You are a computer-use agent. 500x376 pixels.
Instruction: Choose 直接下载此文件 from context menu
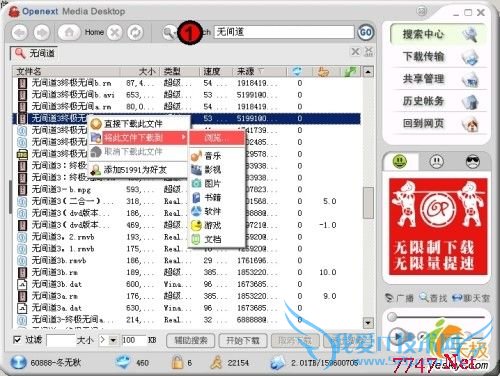138,124
